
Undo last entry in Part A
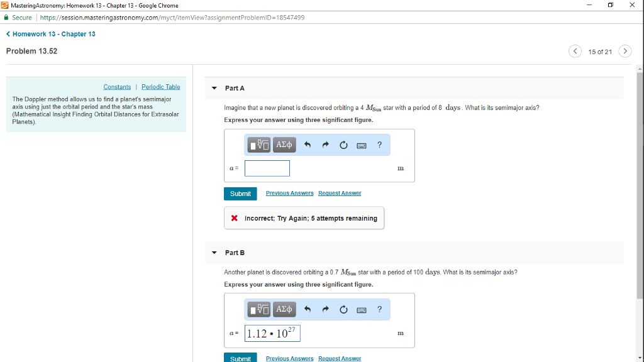click(x=307, y=145)
